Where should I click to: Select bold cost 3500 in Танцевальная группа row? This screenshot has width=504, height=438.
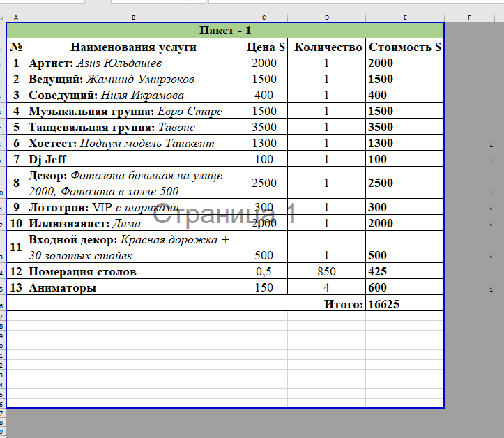405,127
